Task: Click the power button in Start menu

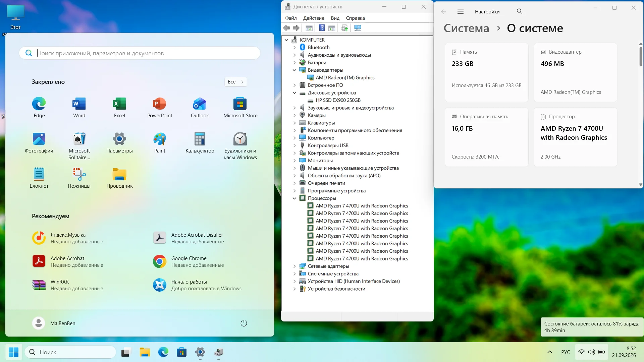Action: pyautogui.click(x=244, y=323)
